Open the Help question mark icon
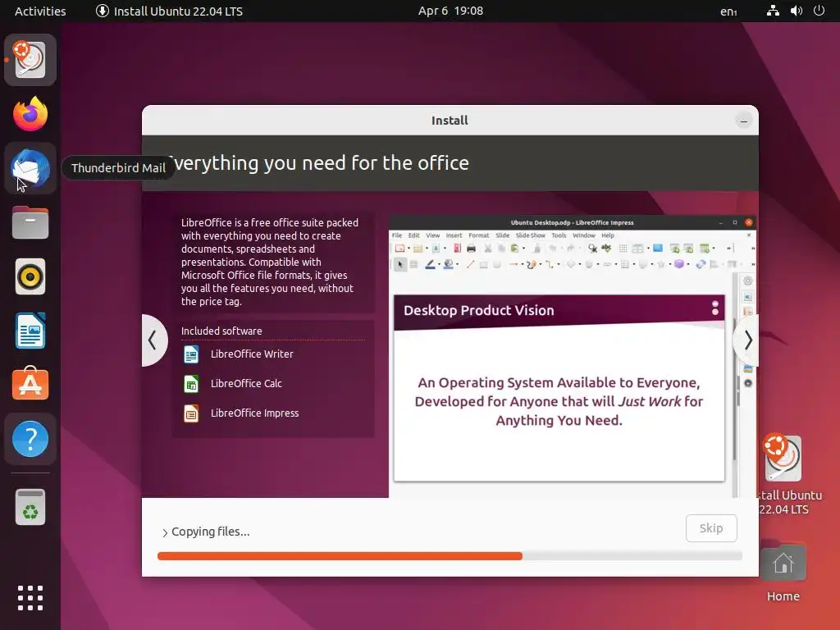 click(x=30, y=439)
